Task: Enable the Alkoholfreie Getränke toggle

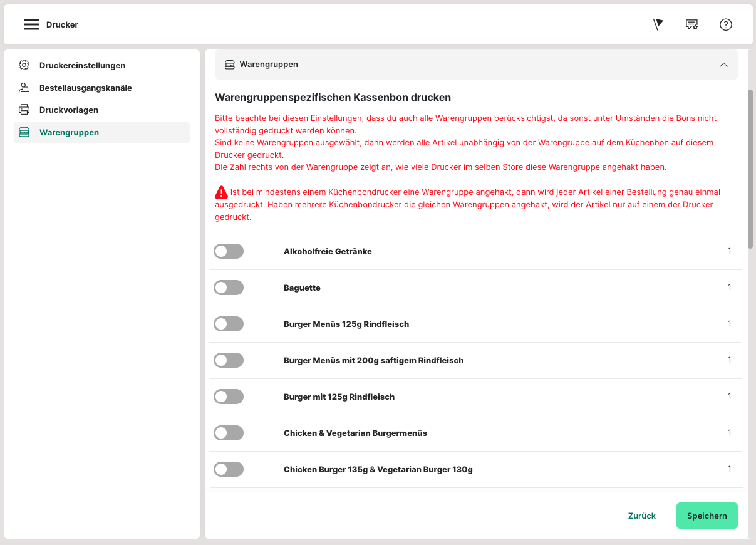Action: click(x=229, y=251)
